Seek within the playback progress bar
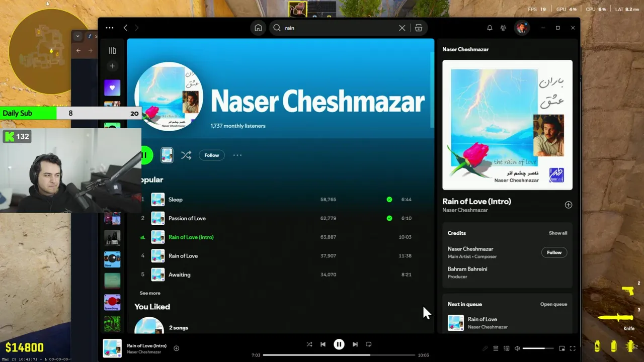The height and width of the screenshot is (362, 644). tap(339, 355)
